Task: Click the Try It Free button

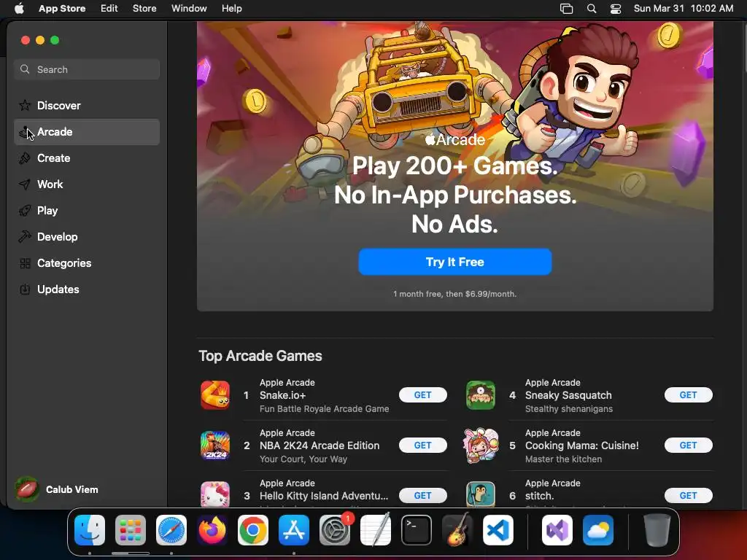Action: pos(455,262)
